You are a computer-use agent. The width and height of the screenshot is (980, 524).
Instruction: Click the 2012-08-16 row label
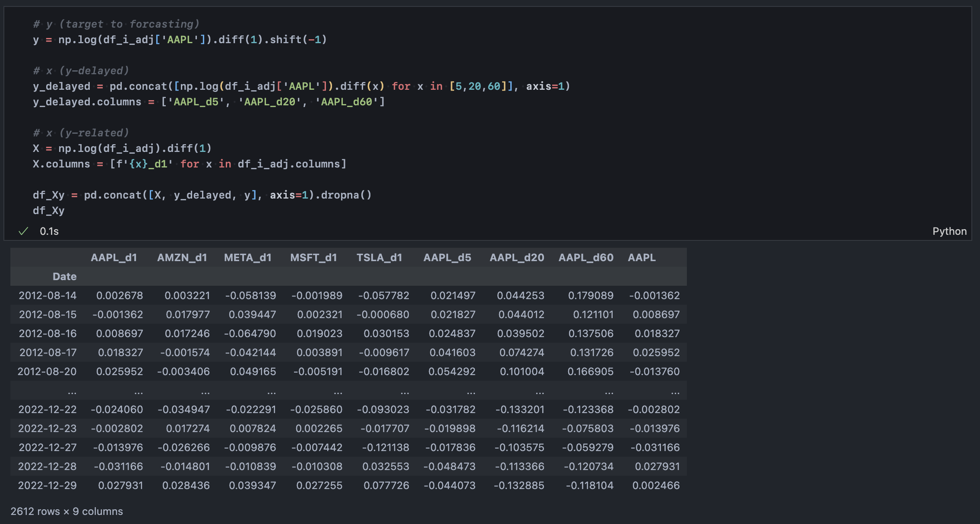[47, 334]
